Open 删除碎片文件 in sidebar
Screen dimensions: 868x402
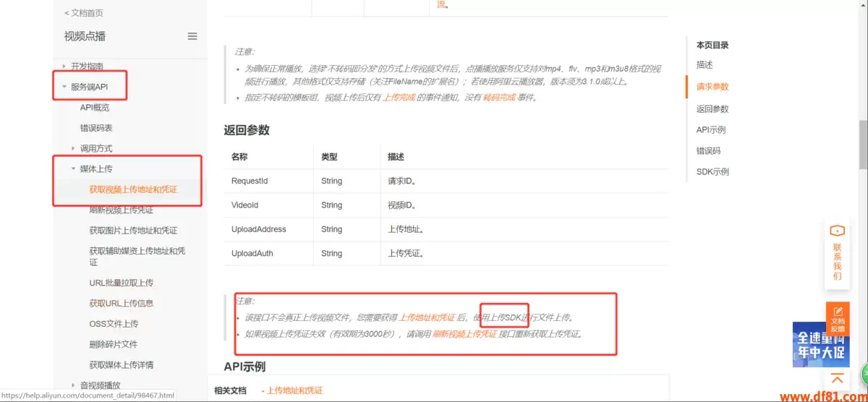pyautogui.click(x=113, y=344)
